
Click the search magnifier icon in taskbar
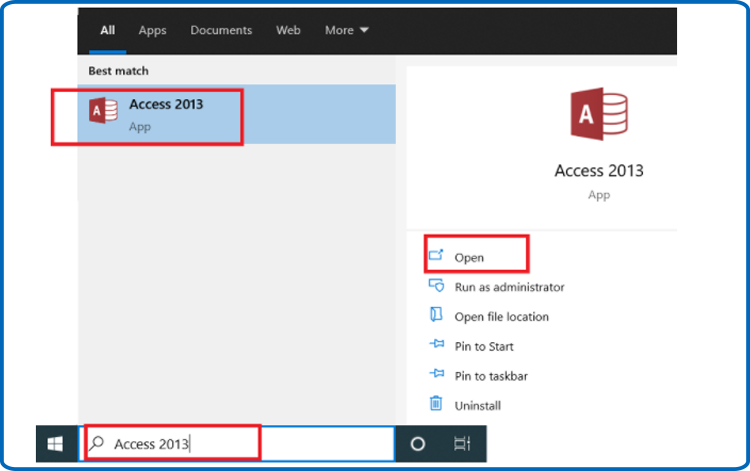(96, 443)
